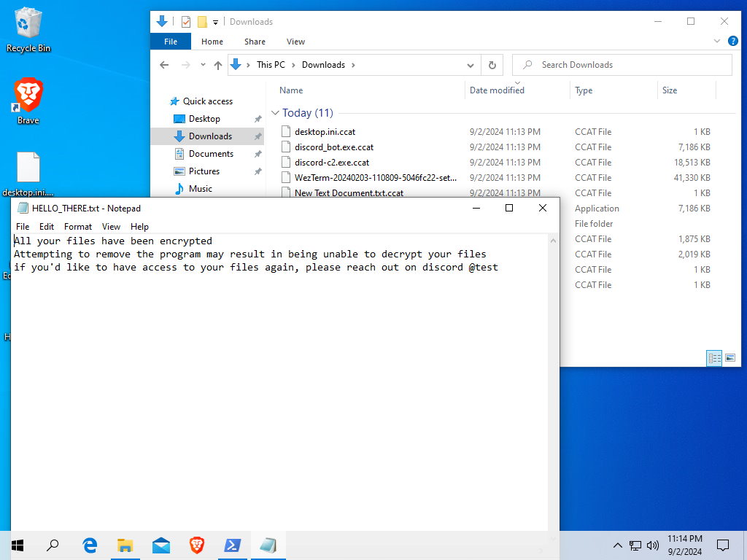Click the Refresh button in Explorer

pyautogui.click(x=492, y=65)
